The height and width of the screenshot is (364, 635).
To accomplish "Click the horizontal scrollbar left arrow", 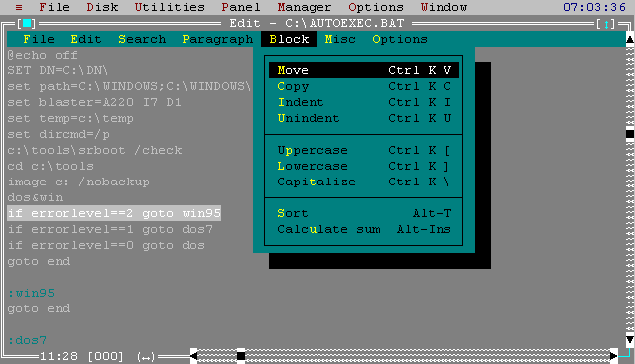I will pyautogui.click(x=193, y=356).
